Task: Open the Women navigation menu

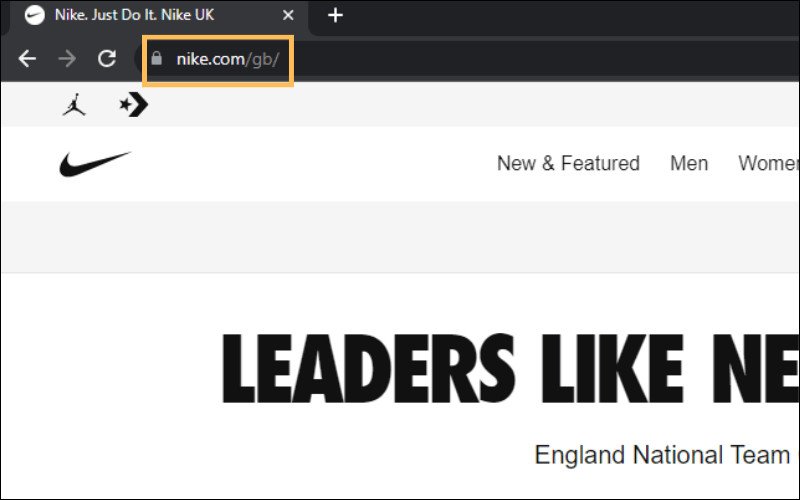Action: [768, 164]
